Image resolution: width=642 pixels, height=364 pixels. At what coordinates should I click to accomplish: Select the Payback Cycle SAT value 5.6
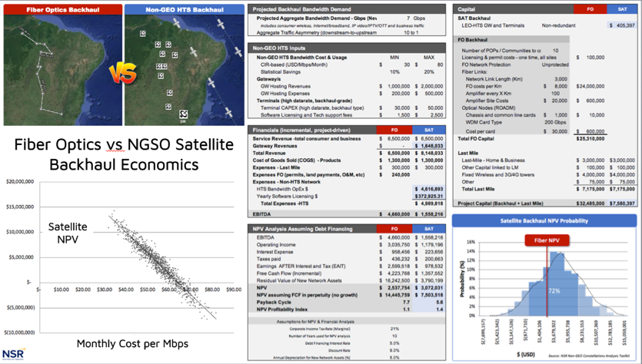[440, 303]
